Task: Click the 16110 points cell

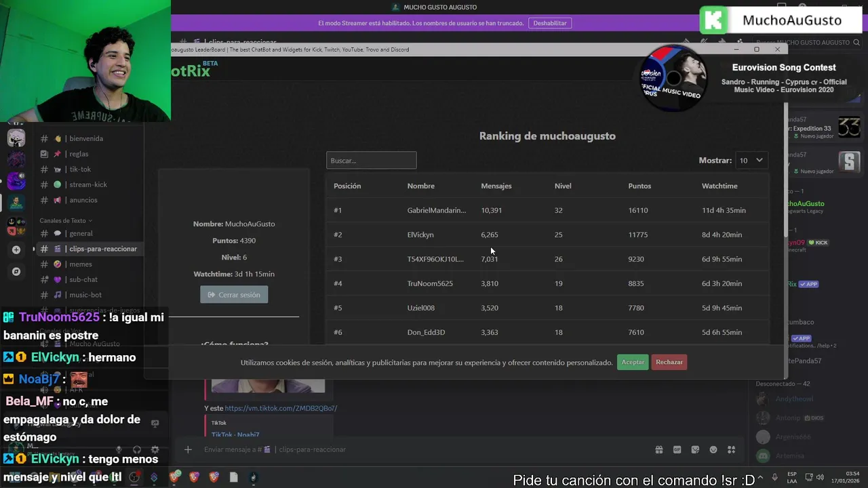Action: point(638,210)
